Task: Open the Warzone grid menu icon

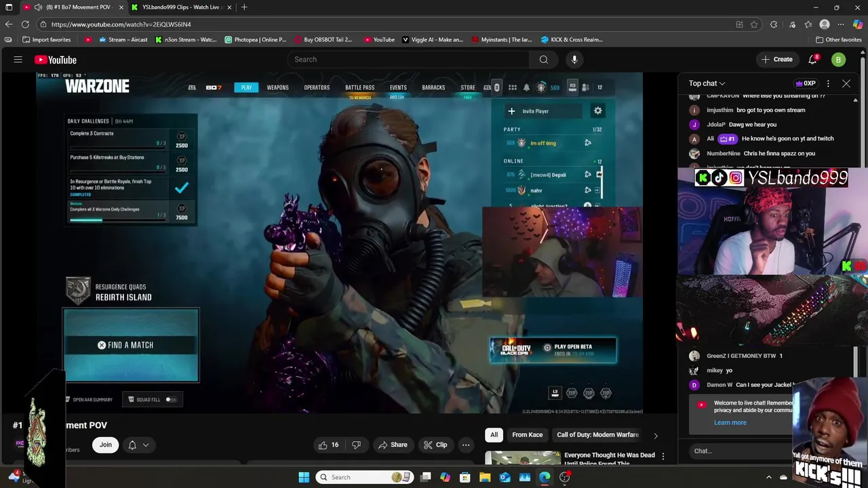Action: click(x=513, y=87)
